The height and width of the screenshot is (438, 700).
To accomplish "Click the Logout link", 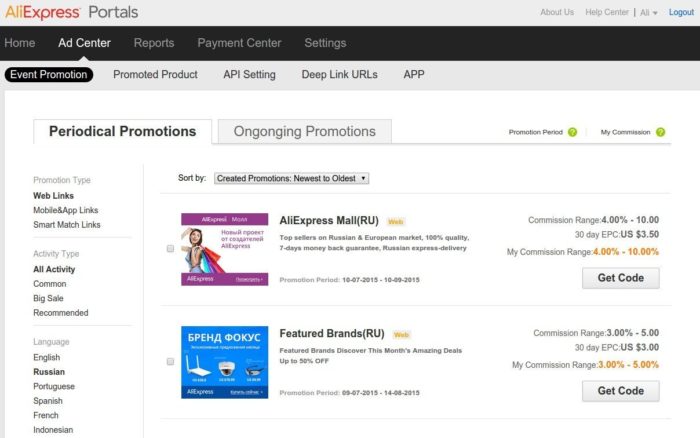I will pyautogui.click(x=681, y=12).
